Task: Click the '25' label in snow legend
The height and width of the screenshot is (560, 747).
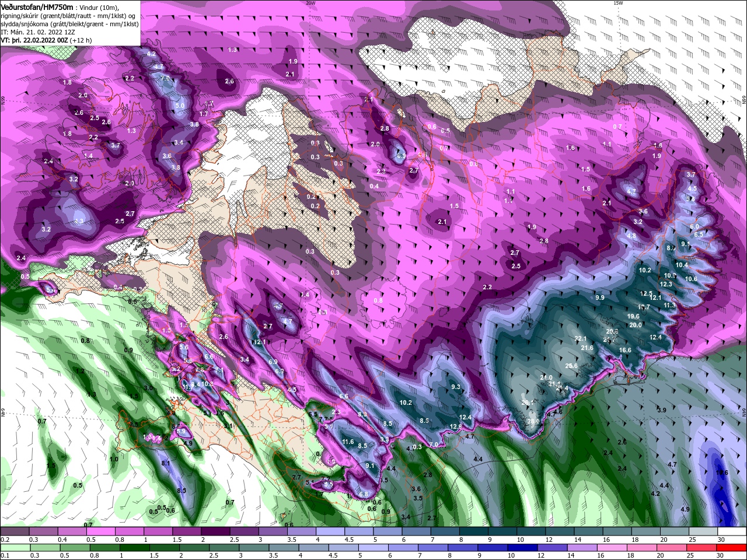Action: (692, 540)
